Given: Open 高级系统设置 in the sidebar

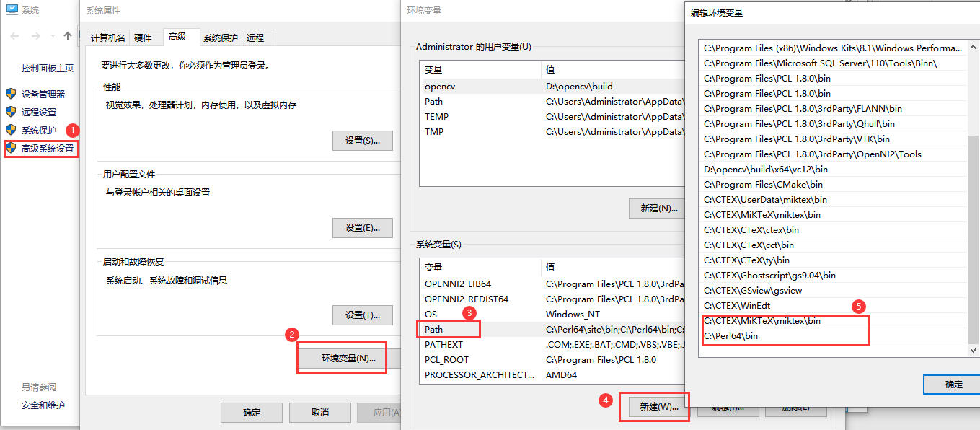Looking at the screenshot, I should (45, 149).
